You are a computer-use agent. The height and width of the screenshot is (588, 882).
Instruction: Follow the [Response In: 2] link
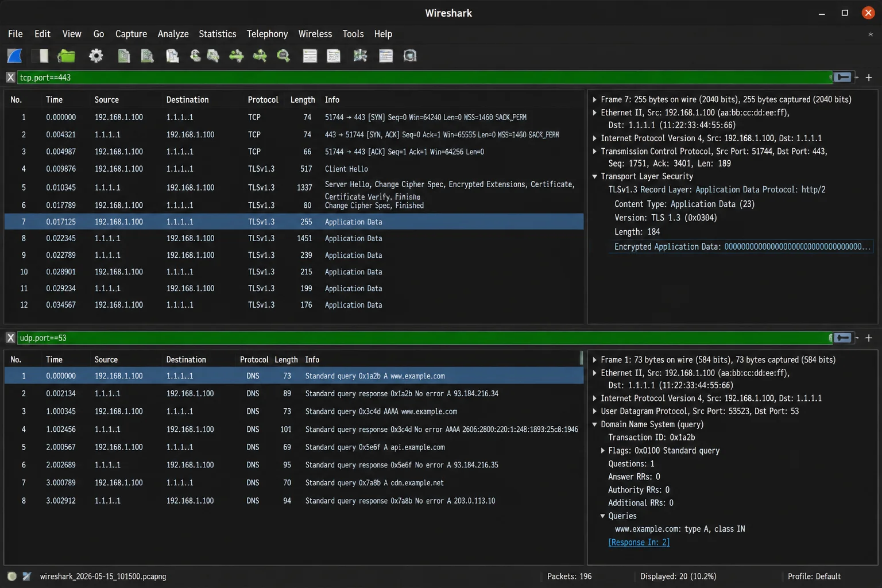[639, 542]
